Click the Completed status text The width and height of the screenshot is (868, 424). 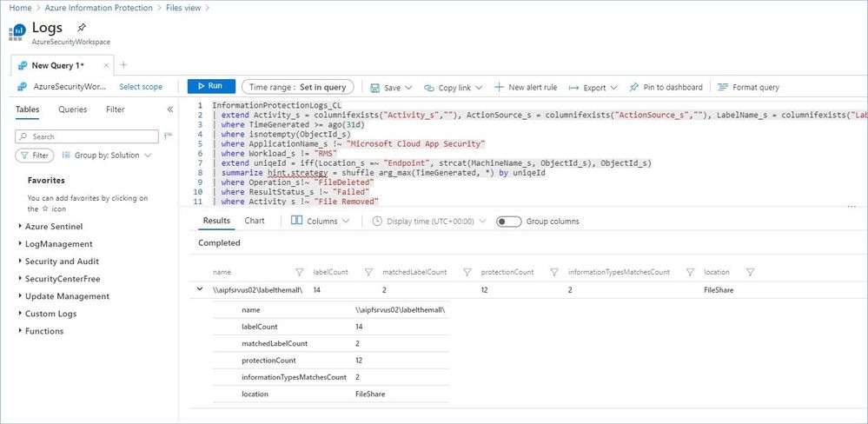click(219, 243)
